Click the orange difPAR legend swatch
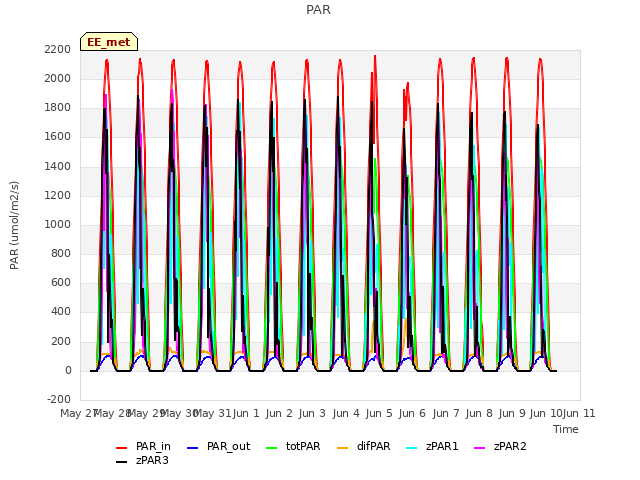 coord(342,448)
